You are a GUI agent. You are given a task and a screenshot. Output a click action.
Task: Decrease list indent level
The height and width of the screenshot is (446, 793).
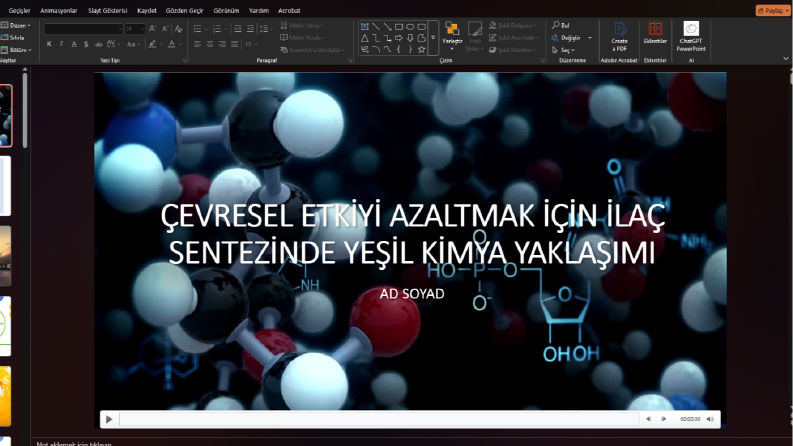click(237, 29)
